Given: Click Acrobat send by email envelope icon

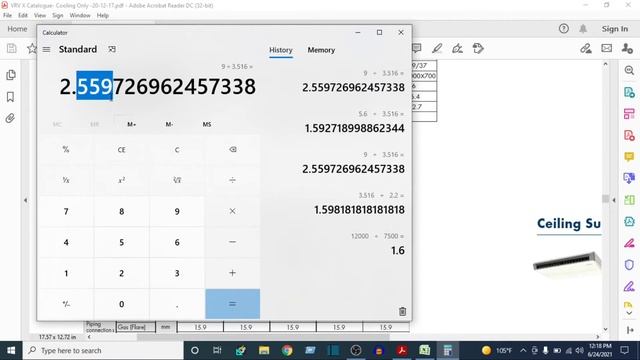Looking at the screenshot, I should [607, 49].
